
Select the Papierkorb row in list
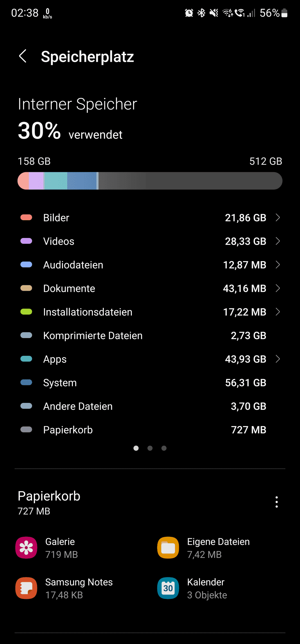(x=150, y=430)
